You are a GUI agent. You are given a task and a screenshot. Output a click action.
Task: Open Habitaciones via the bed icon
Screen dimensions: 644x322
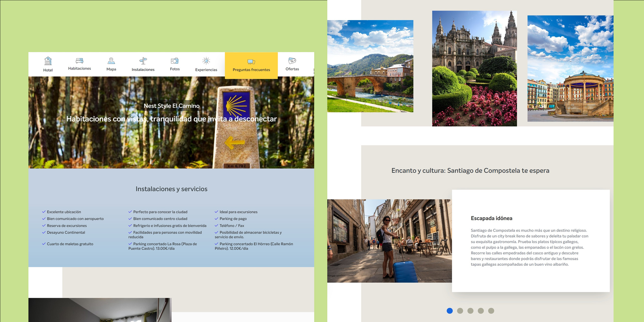click(79, 61)
